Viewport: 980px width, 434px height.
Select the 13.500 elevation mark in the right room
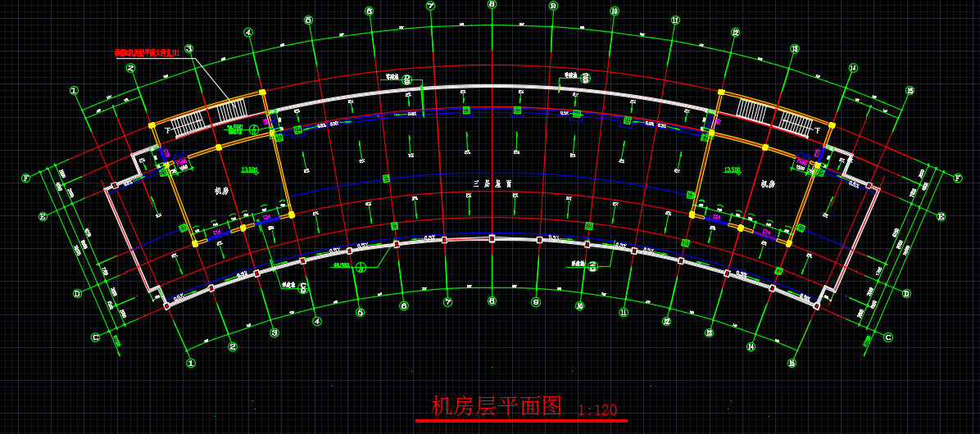click(732, 170)
